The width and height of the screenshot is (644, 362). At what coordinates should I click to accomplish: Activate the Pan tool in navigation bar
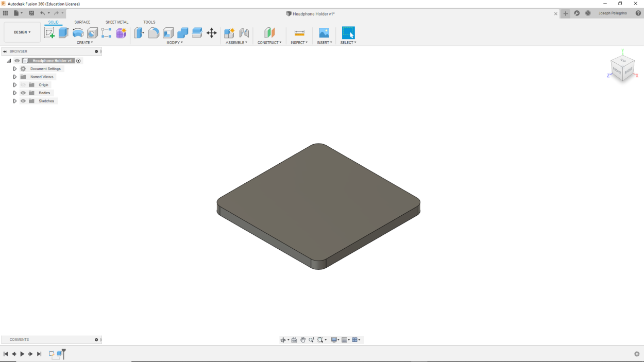pyautogui.click(x=302, y=339)
